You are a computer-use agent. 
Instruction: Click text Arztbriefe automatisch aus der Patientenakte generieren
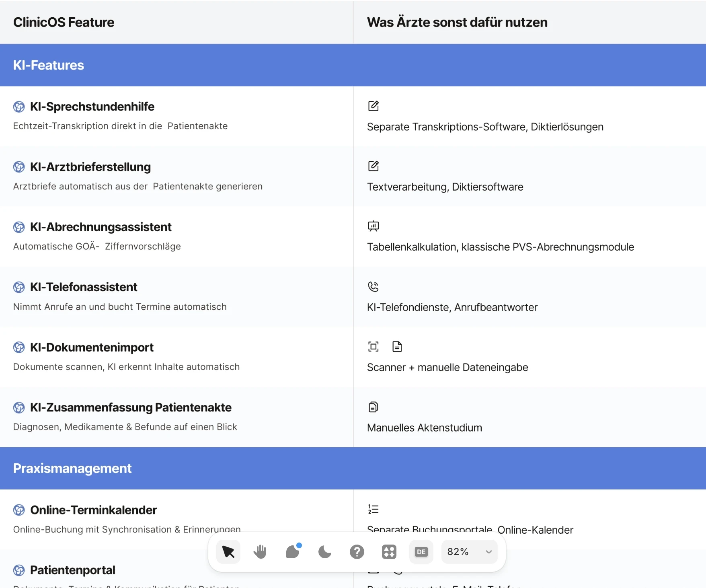click(138, 186)
